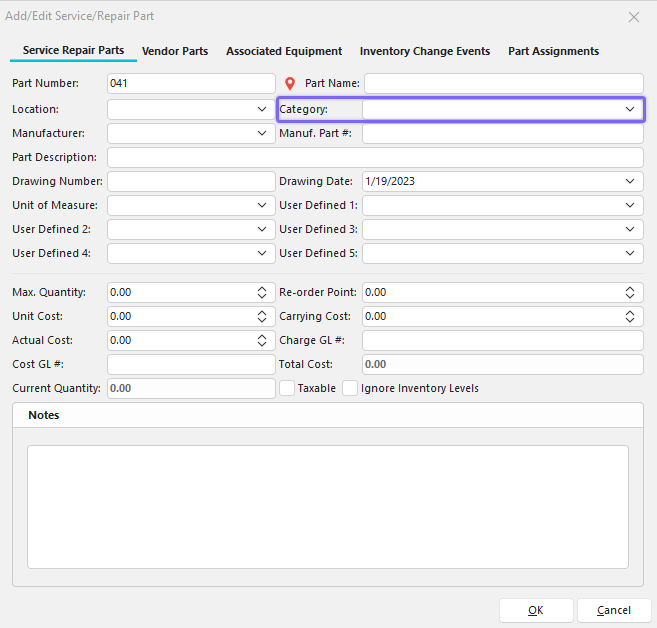Check Ignore Inventory Levels option

click(350, 388)
